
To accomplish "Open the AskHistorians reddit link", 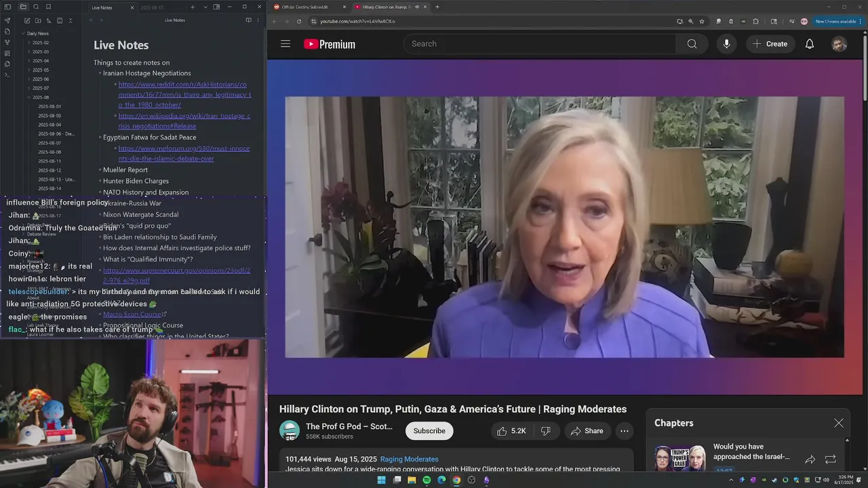I will [x=184, y=94].
